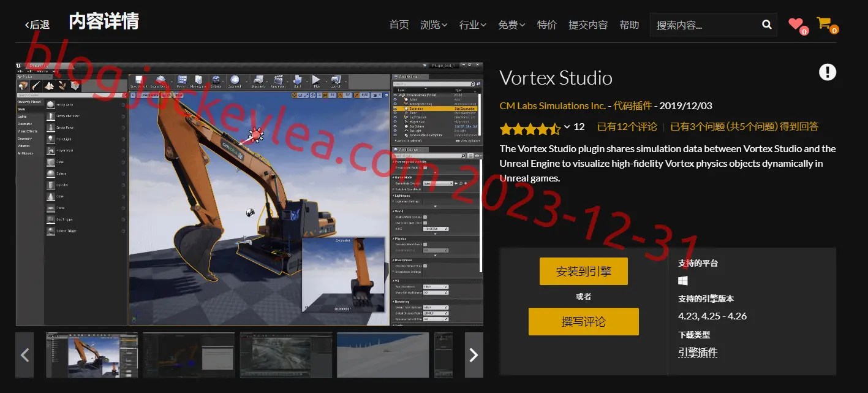
Task: Open the 特价 menu item
Action: 547,25
